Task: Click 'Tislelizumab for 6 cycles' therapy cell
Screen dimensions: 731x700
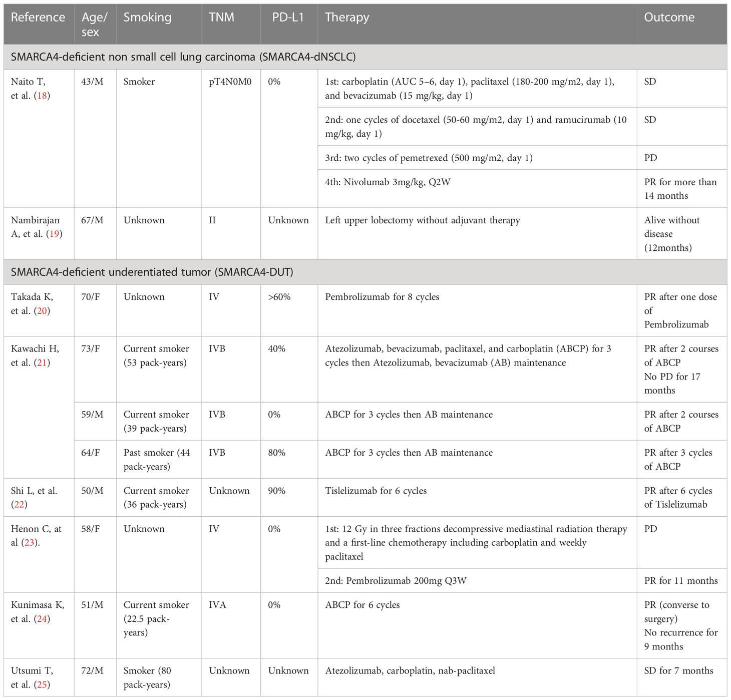Action: (477, 498)
